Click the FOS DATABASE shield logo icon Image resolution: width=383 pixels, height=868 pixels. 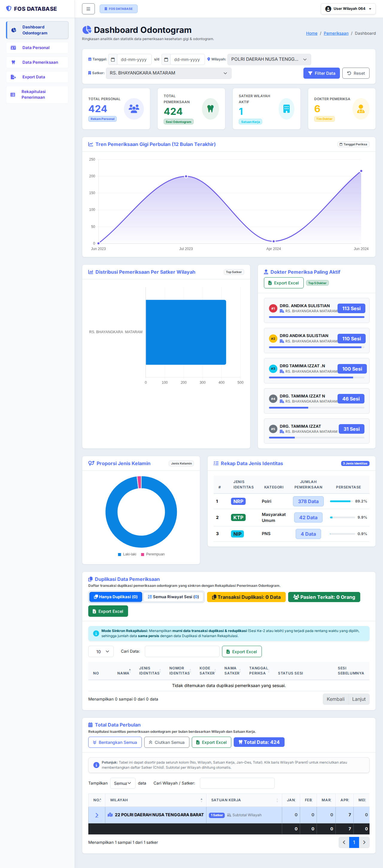click(x=9, y=8)
